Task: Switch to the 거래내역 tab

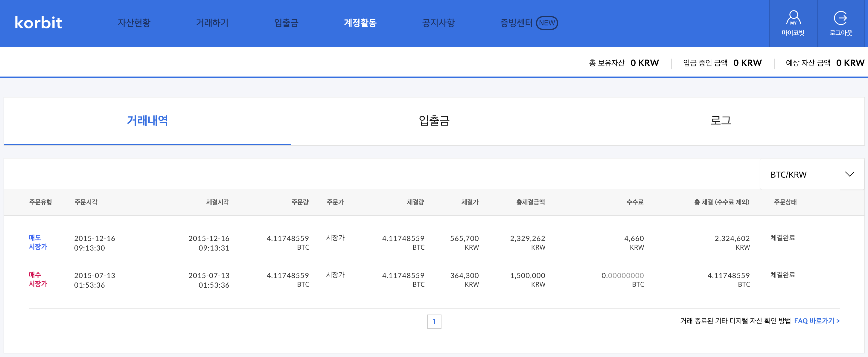Action: point(147,120)
